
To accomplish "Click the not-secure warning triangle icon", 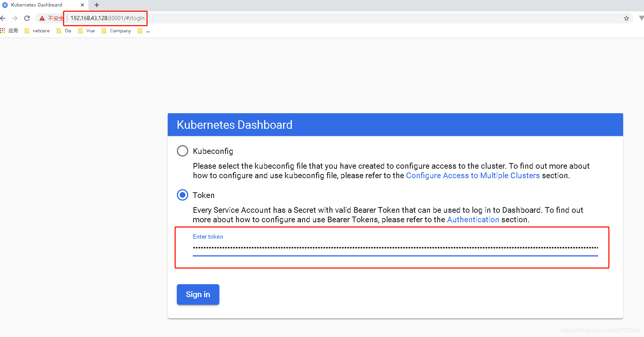I will pyautogui.click(x=42, y=18).
